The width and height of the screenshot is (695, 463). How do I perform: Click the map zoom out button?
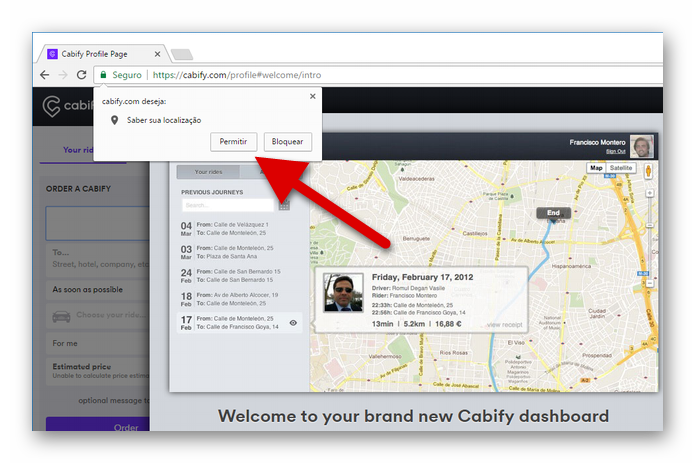649,283
